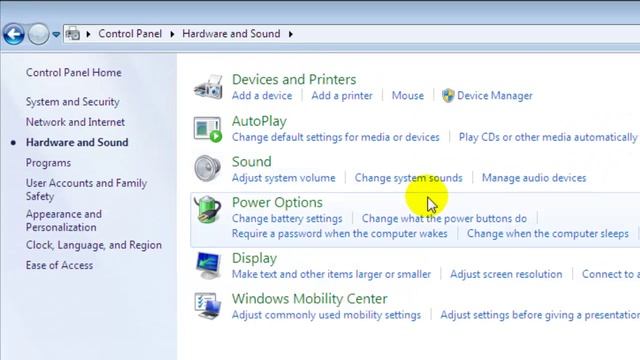Click Change what the power buttons do
640x360 pixels.
pyautogui.click(x=444, y=219)
